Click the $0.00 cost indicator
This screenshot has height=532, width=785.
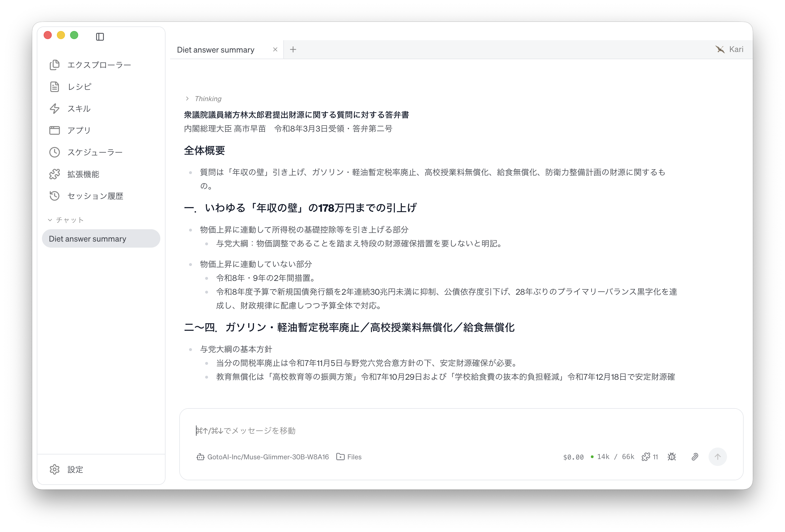pyautogui.click(x=573, y=457)
